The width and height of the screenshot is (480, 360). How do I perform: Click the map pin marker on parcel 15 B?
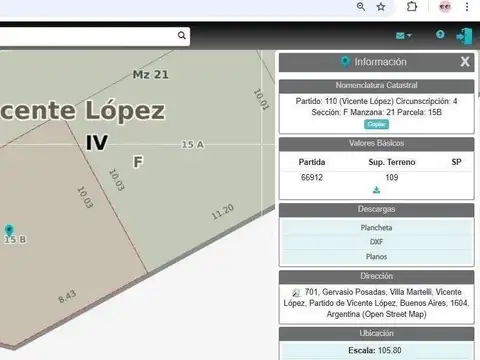tap(9, 230)
